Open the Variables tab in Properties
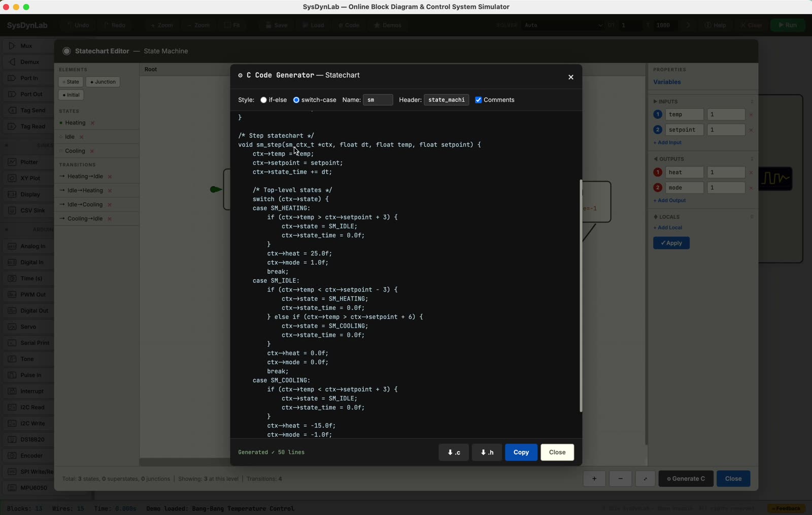The image size is (812, 515). (x=667, y=82)
